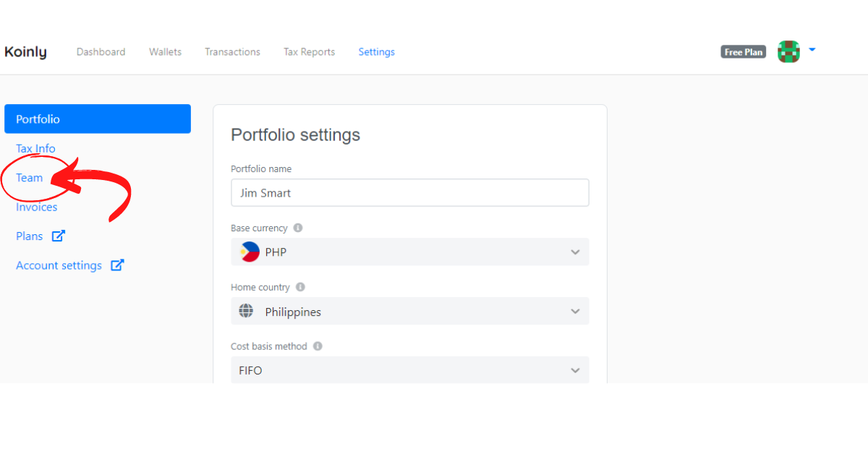Click the Koinly logo

point(25,52)
